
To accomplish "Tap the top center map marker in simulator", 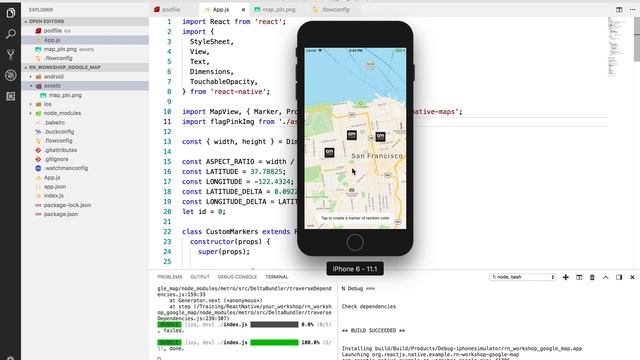I will click(x=351, y=135).
